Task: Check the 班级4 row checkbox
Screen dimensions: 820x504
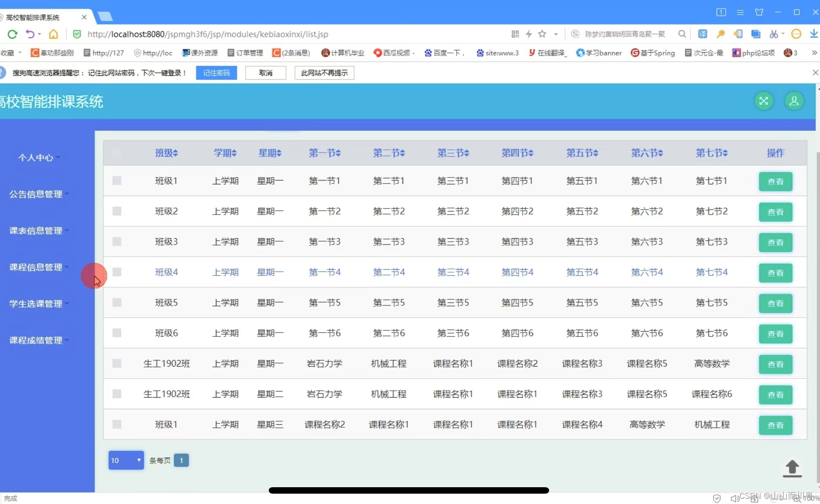Action: click(x=117, y=272)
